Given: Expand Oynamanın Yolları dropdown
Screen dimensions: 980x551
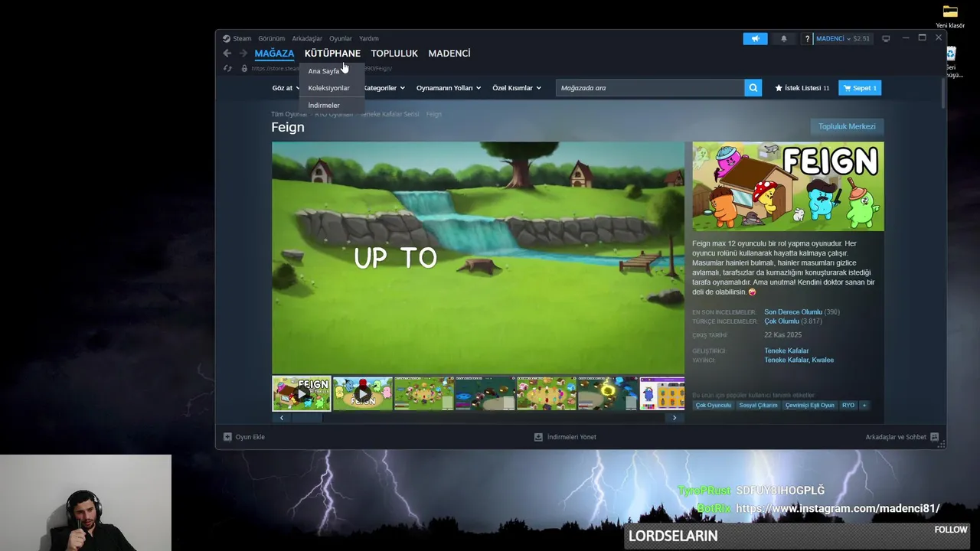Looking at the screenshot, I should pyautogui.click(x=449, y=88).
